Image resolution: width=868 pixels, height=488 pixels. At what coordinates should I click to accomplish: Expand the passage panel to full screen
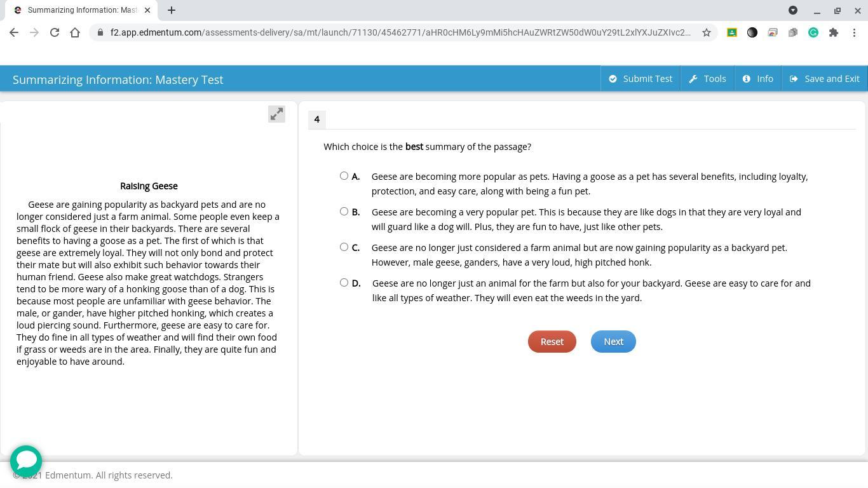click(x=276, y=114)
